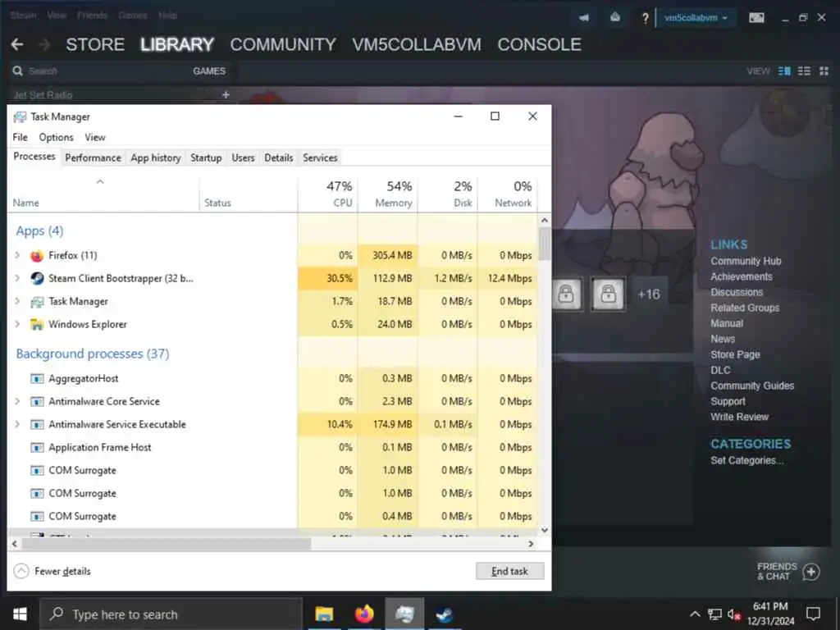Screen dimensions: 840x630
Task: Expand Antimalware Service Executable row
Action: pyautogui.click(x=17, y=424)
